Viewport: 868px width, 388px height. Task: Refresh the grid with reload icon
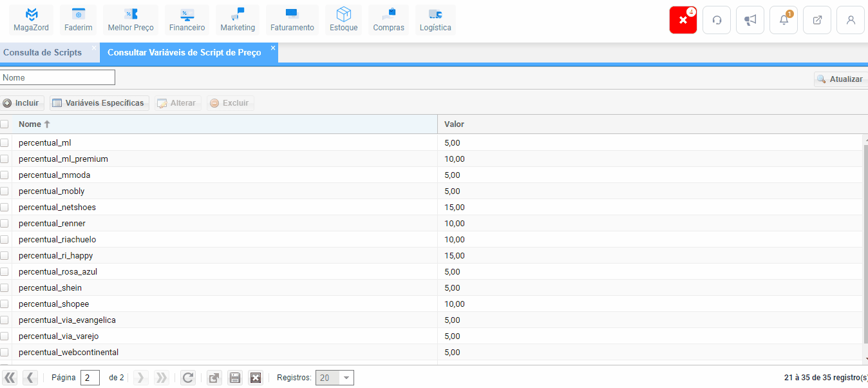(188, 378)
